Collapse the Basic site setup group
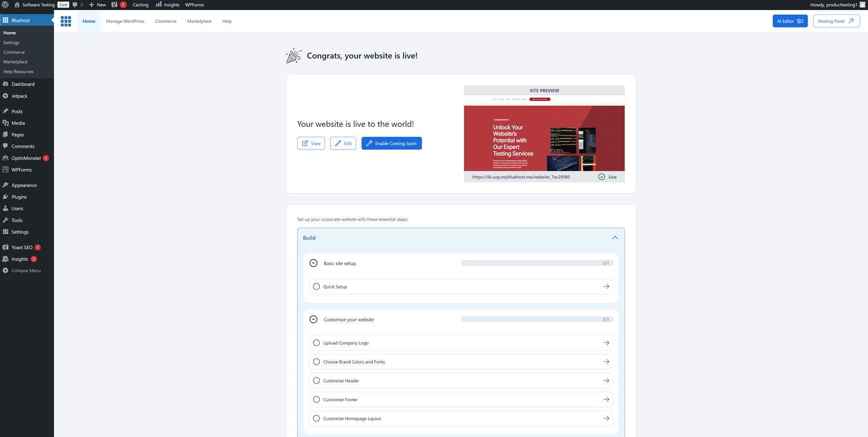This screenshot has width=868, height=437. 313,263
